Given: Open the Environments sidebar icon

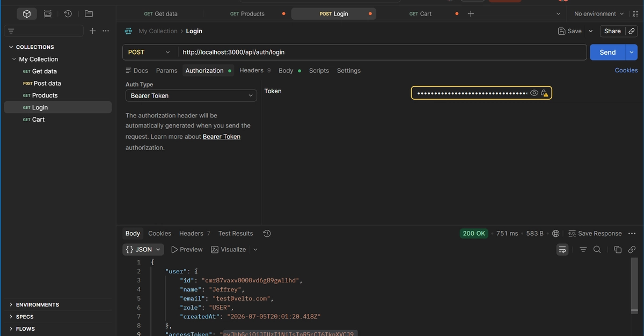Looking at the screenshot, I should pos(48,14).
